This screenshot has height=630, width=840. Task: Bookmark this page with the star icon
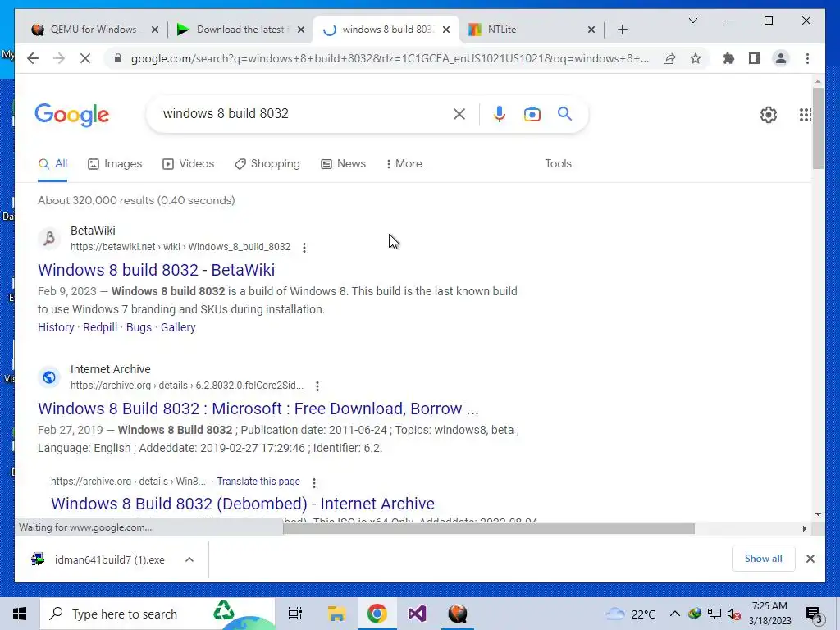(x=696, y=58)
